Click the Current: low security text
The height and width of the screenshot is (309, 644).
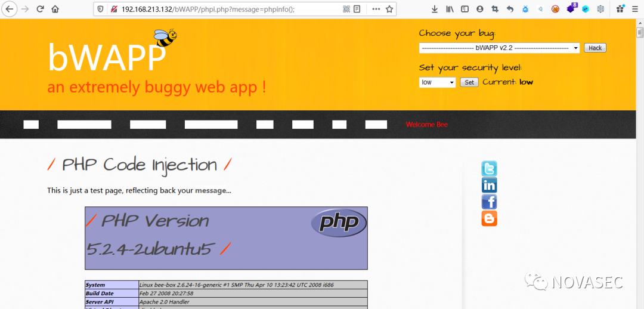(507, 82)
